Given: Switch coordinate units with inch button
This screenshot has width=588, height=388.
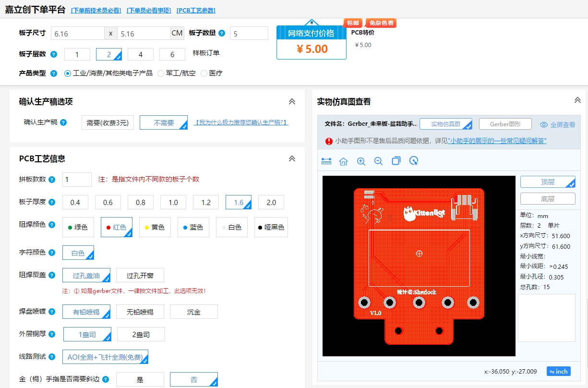Looking at the screenshot, I should (x=559, y=372).
